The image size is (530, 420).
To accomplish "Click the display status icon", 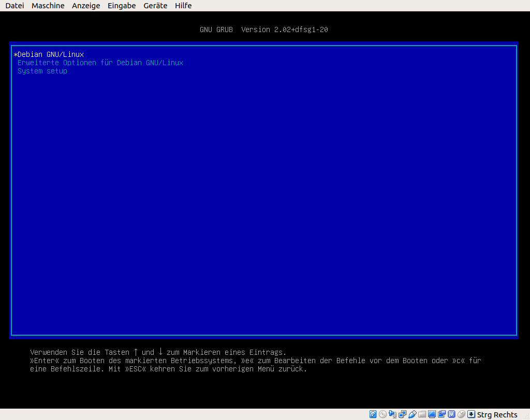I will pyautogui.click(x=431, y=414).
